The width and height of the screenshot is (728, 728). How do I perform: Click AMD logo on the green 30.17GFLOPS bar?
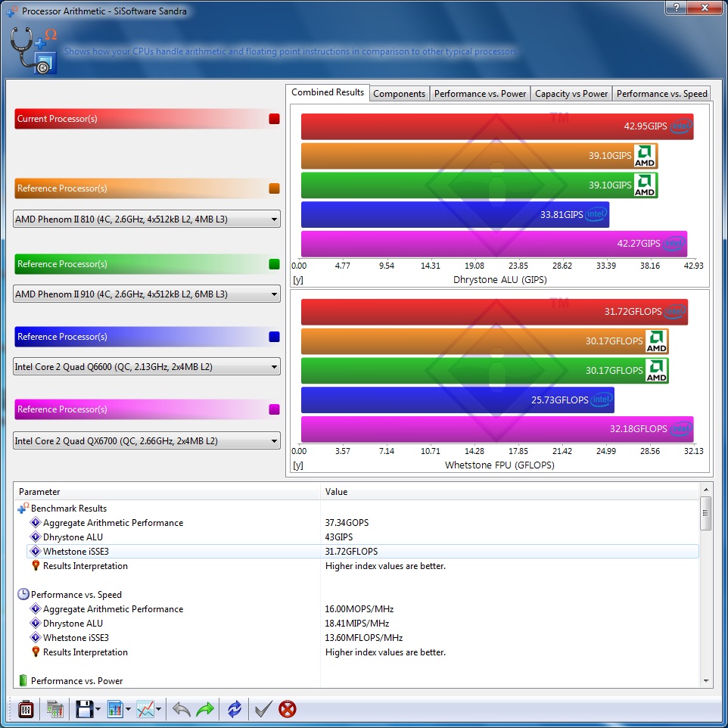tap(657, 371)
